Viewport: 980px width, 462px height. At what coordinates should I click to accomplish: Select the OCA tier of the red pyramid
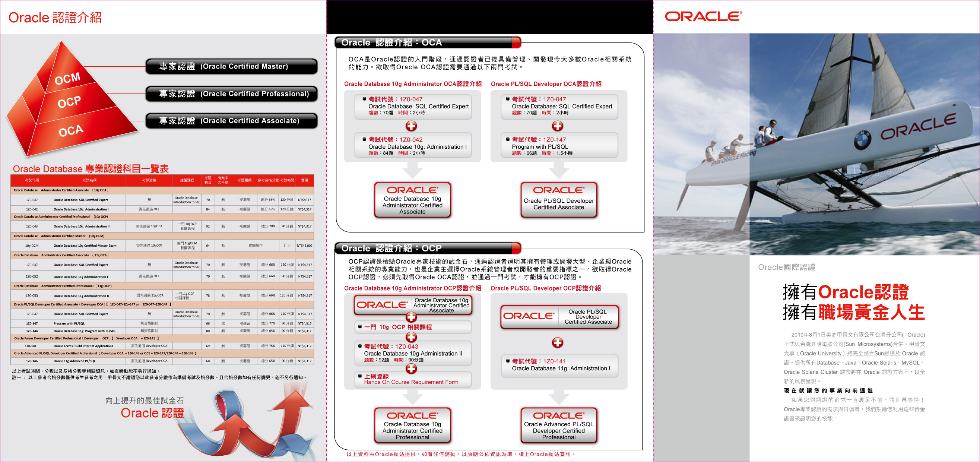click(x=71, y=131)
